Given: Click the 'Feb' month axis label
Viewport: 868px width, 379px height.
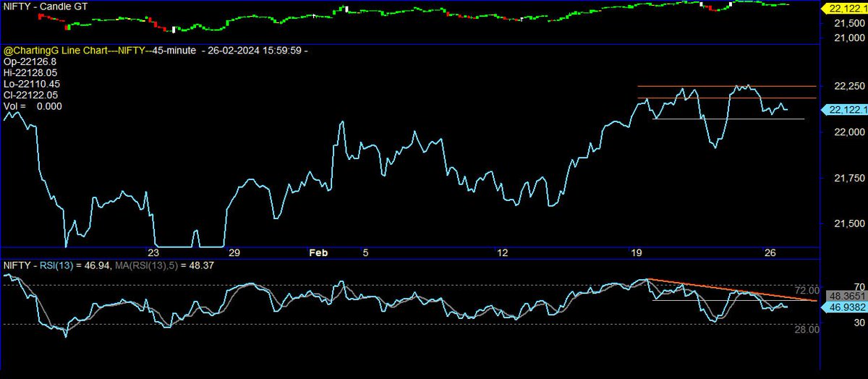Looking at the screenshot, I should [318, 252].
